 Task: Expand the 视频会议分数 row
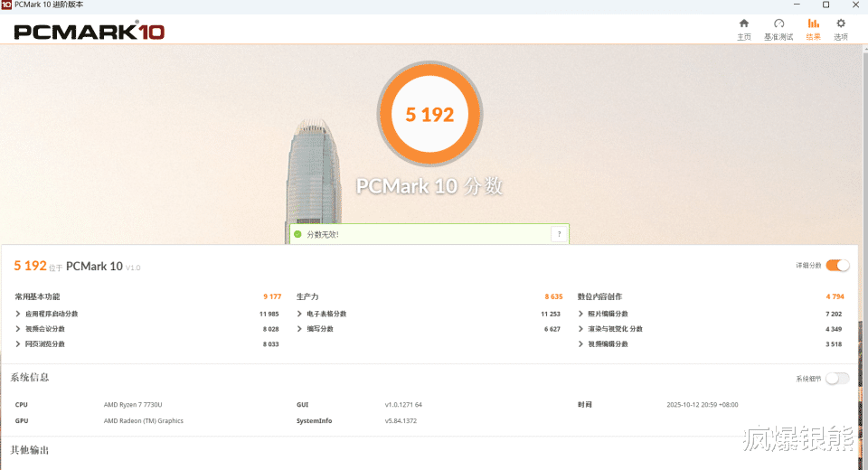coord(41,329)
